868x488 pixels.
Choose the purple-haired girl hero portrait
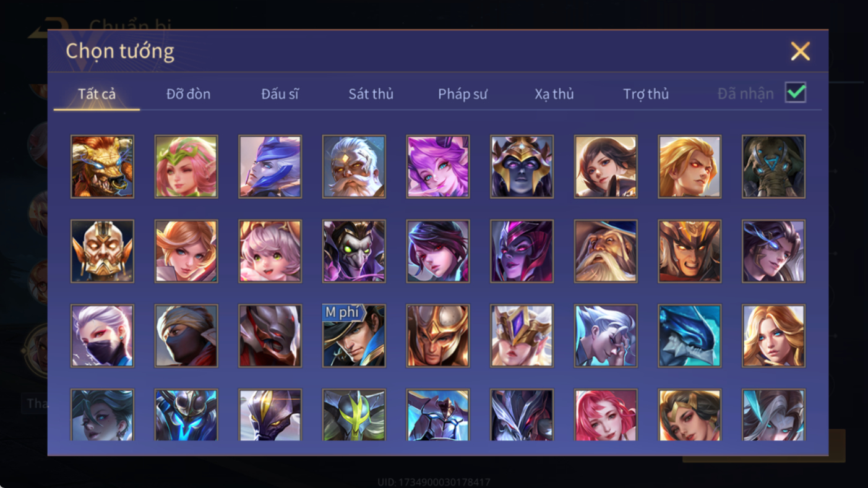438,167
